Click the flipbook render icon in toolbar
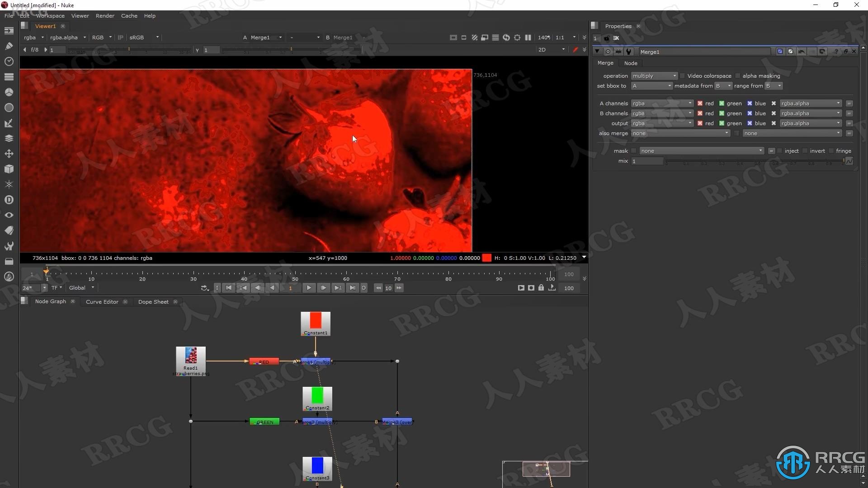 pos(552,288)
